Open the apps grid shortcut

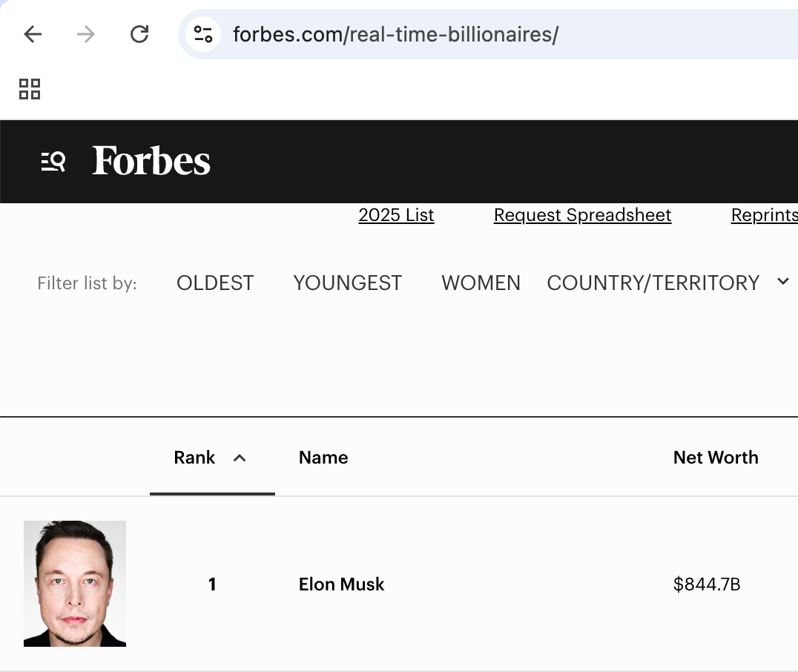pyautogui.click(x=30, y=89)
